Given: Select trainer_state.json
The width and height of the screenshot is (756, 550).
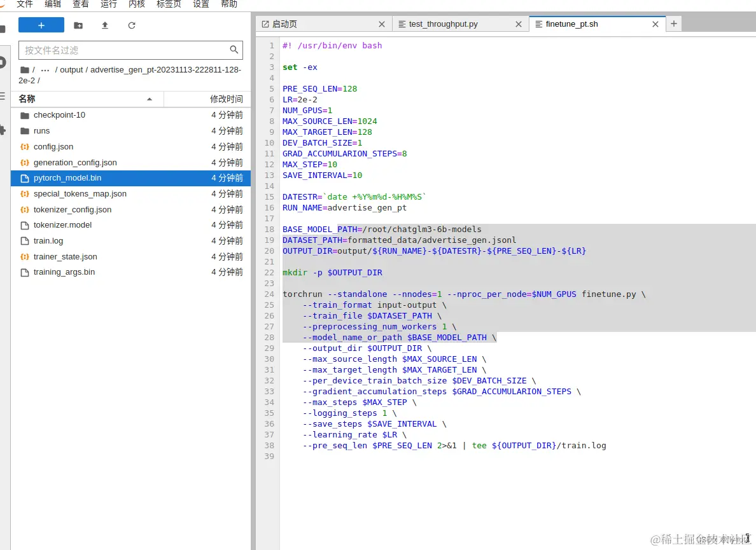Looking at the screenshot, I should [x=130, y=257].
